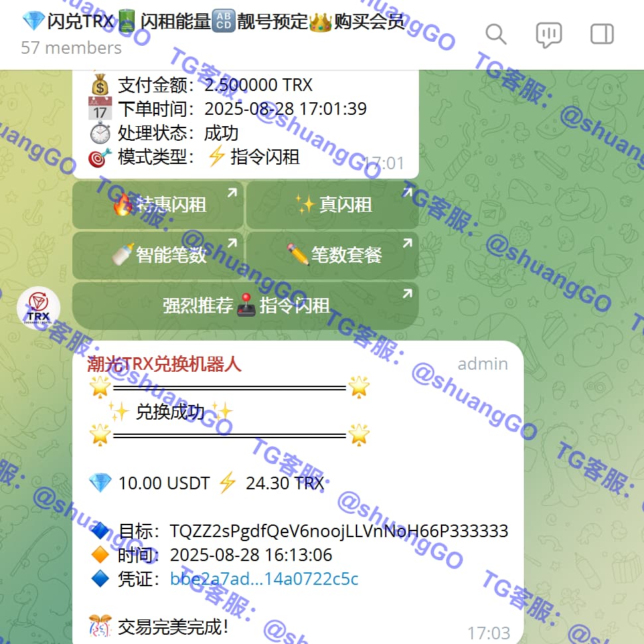
Task: Click the 兑换成功 heading text
Action: 171,412
